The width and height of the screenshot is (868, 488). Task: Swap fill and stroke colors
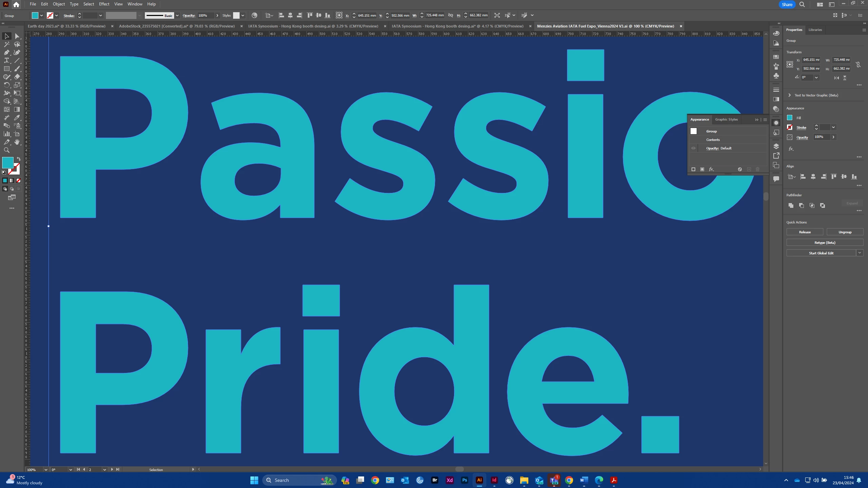19,159
